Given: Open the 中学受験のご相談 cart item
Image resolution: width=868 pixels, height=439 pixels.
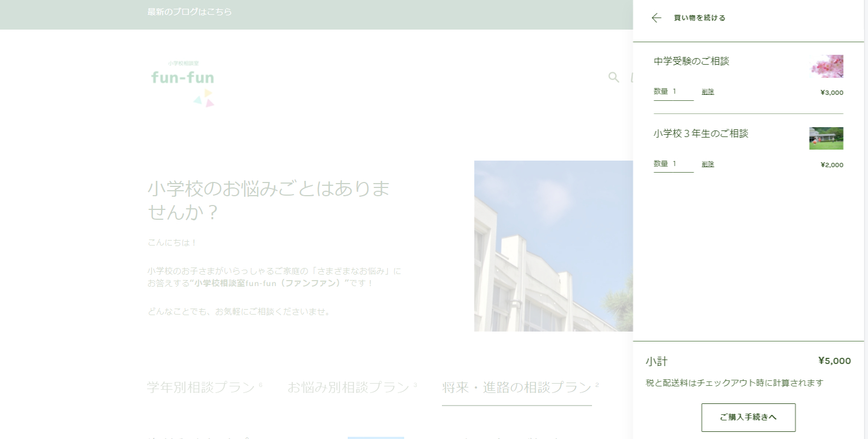Looking at the screenshot, I should 691,61.
